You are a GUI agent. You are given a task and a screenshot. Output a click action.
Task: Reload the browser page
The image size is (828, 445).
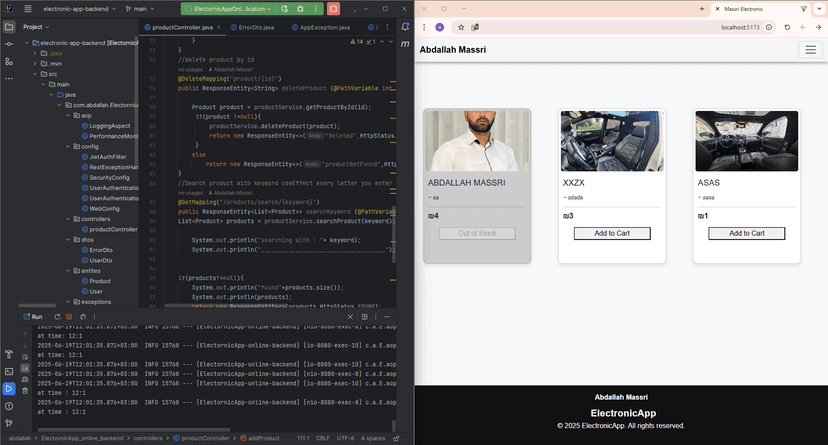pyautogui.click(x=787, y=27)
